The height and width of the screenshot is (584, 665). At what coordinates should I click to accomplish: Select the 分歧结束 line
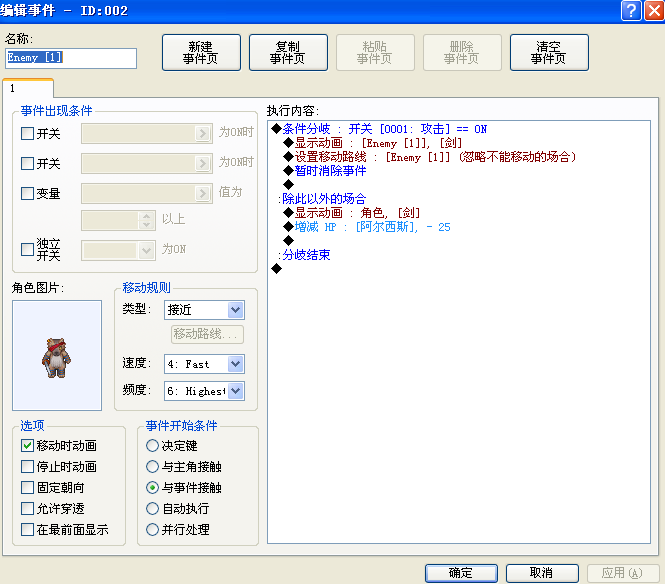(x=304, y=254)
